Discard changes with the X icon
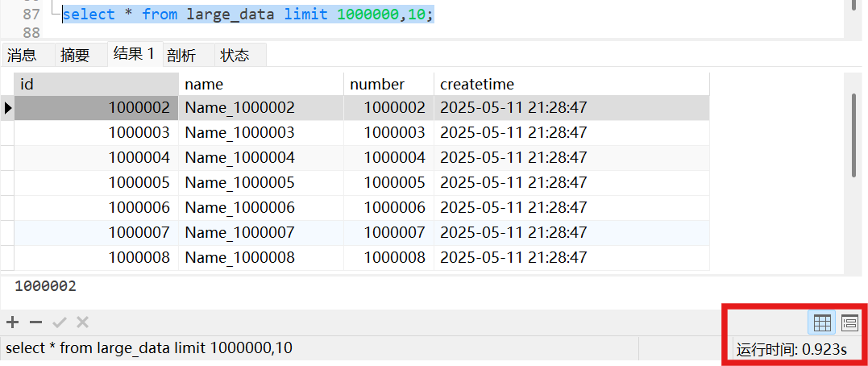 pyautogui.click(x=82, y=322)
